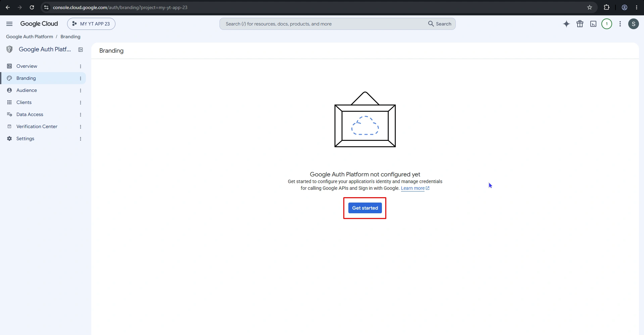Click the Google Auth Platform breadcrumb
This screenshot has width=644, height=335.
click(30, 37)
